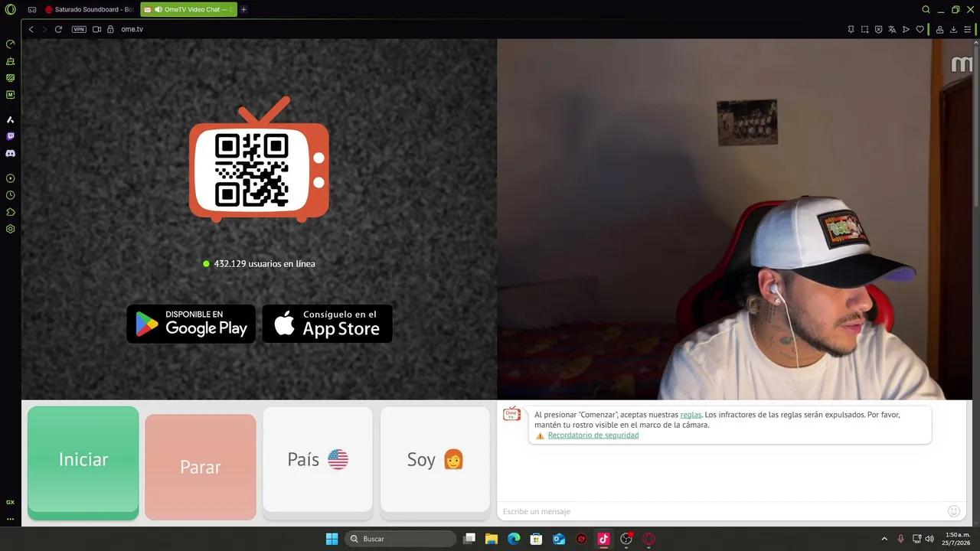Image resolution: width=980 pixels, height=551 pixels.
Task: Open File Explorer from the taskbar
Action: tap(492, 539)
